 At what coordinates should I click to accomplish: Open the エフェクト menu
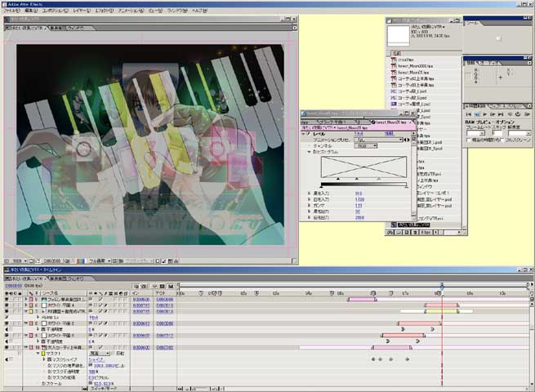104,11
